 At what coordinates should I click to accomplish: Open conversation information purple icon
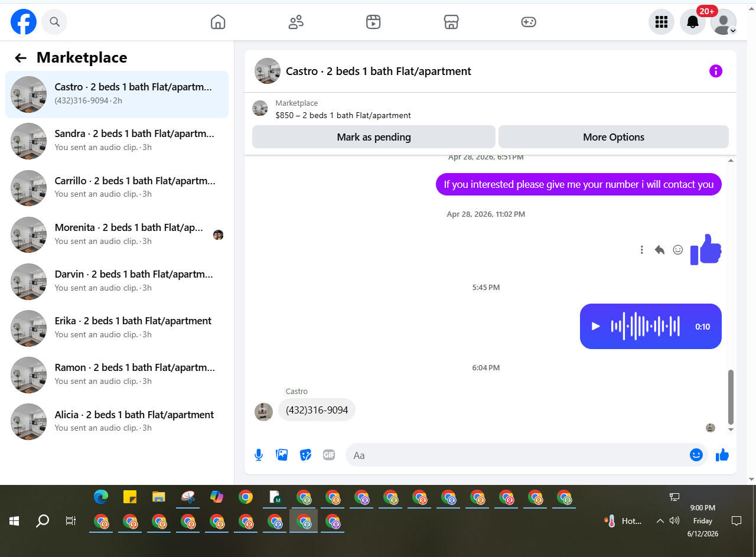coord(716,71)
